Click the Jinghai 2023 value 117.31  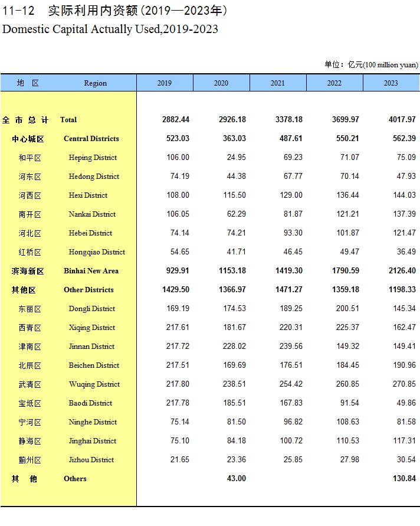(x=404, y=440)
